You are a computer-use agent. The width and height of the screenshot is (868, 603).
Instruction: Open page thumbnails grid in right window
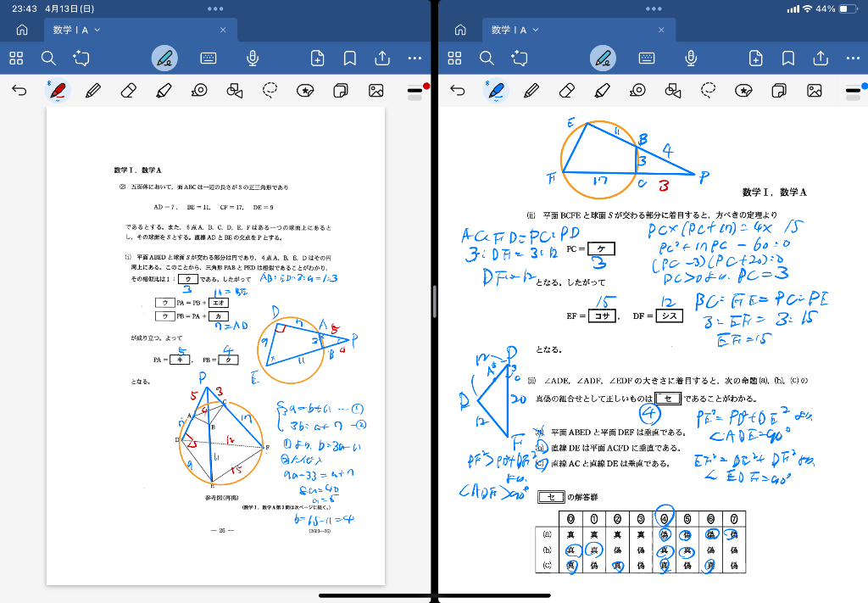455,58
